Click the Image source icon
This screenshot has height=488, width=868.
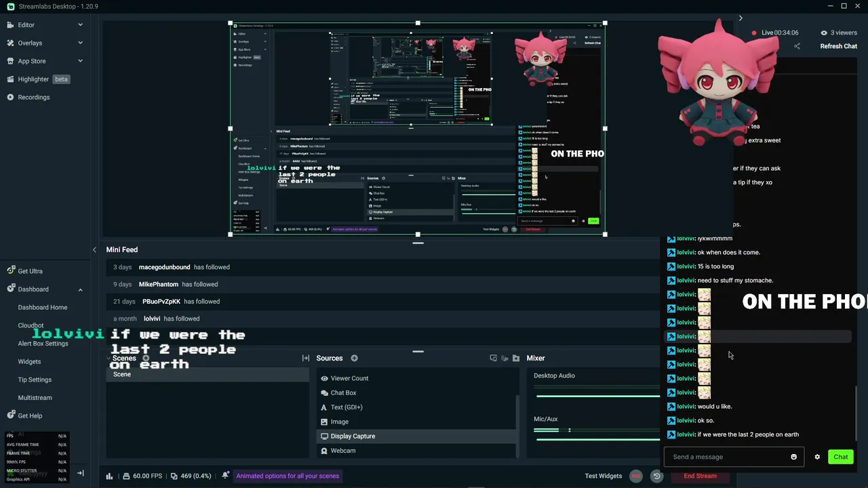click(x=324, y=422)
